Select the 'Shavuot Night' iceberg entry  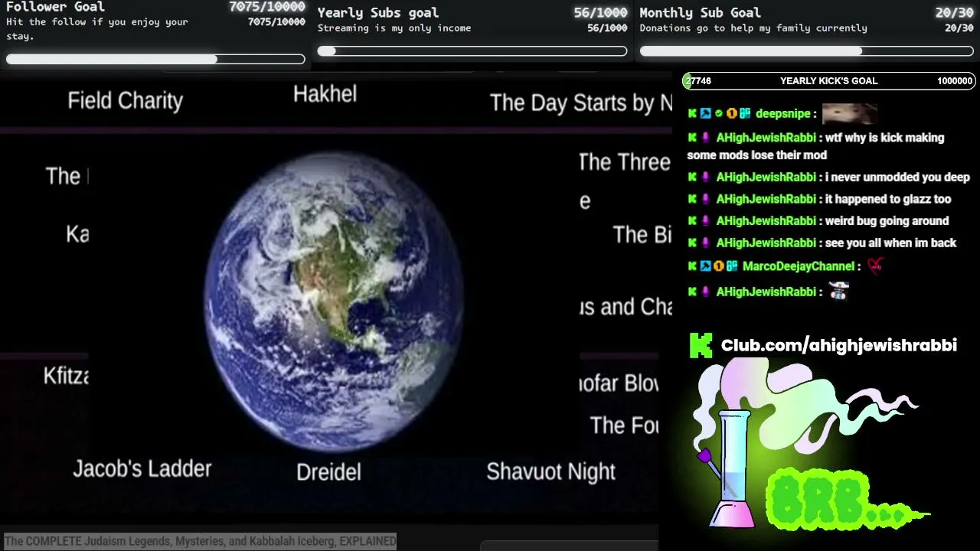click(x=551, y=471)
